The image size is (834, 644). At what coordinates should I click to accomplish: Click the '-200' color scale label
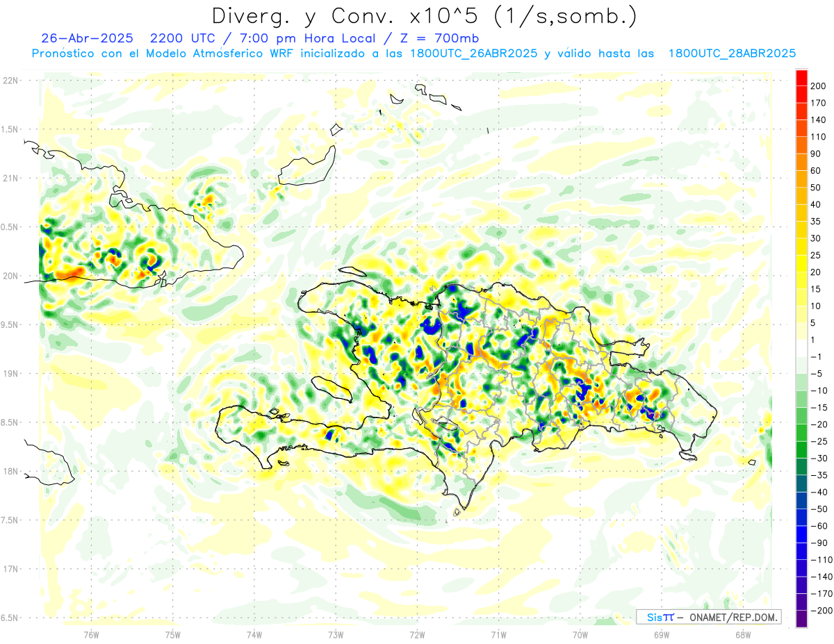tap(824, 611)
